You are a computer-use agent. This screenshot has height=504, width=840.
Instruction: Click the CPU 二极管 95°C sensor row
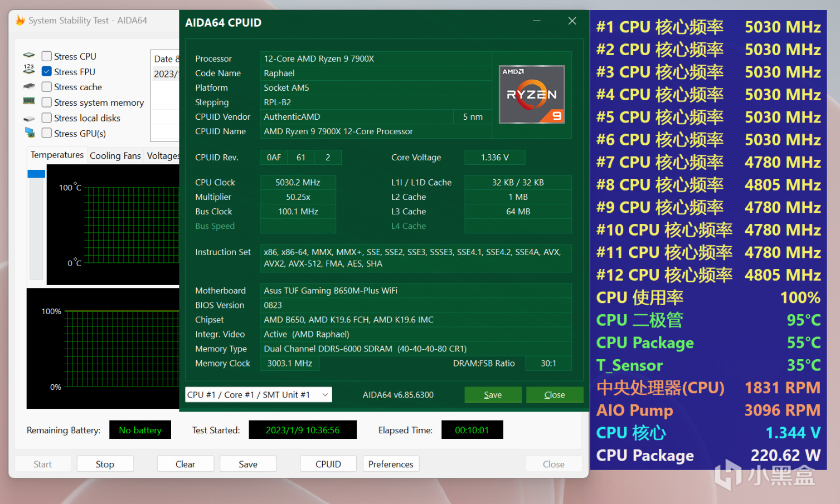pos(708,320)
